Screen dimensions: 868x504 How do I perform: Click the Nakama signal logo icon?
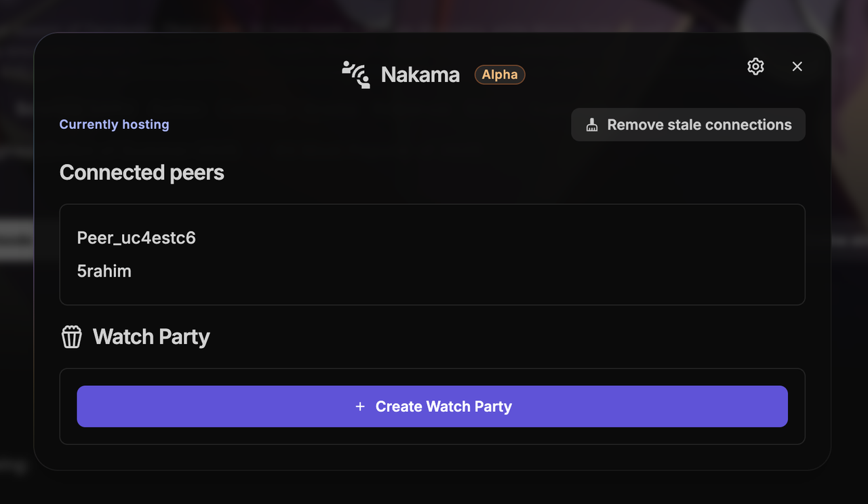point(356,75)
